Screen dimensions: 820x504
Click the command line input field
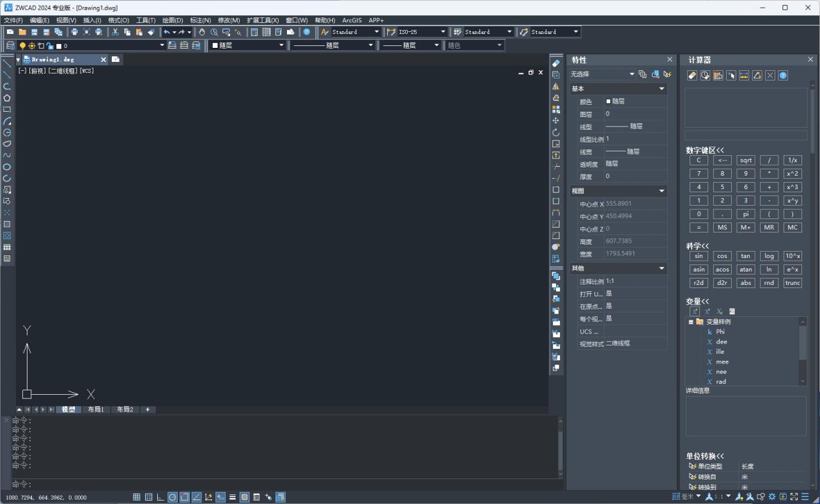click(x=281, y=484)
